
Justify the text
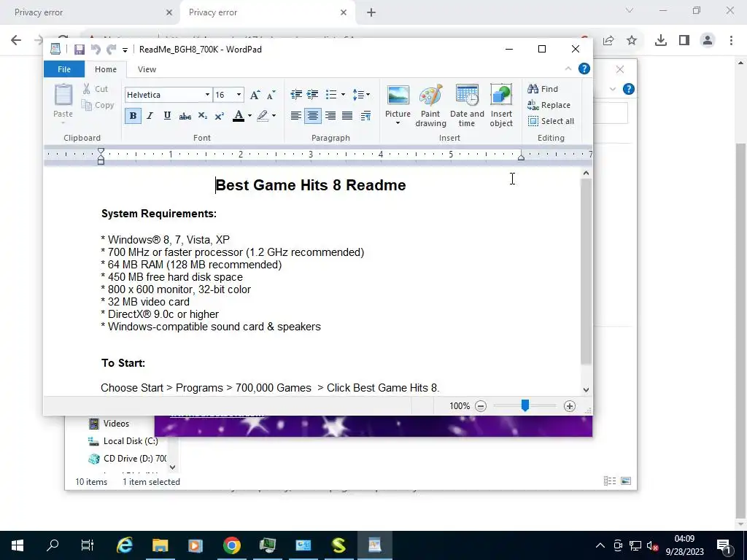tap(347, 116)
